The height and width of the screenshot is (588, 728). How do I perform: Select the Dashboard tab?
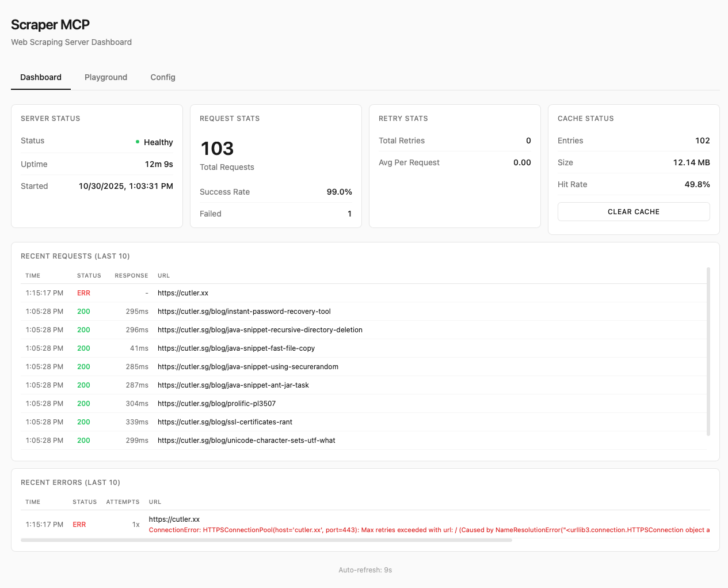tap(41, 77)
